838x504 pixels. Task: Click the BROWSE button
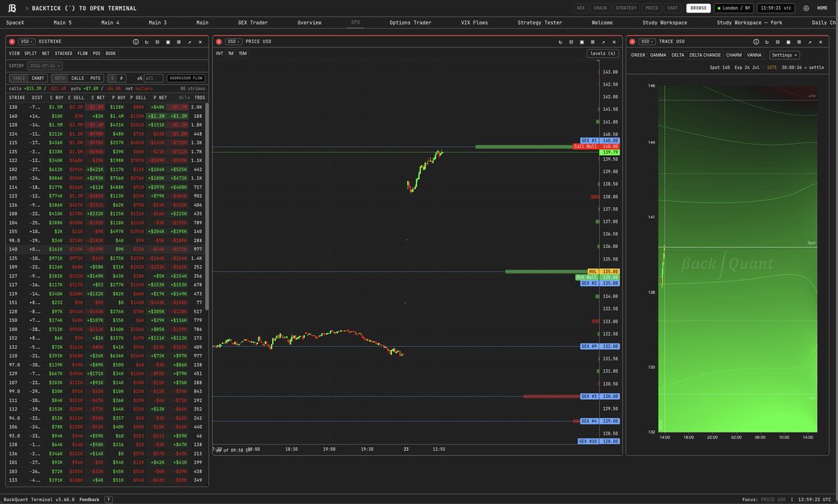click(x=698, y=8)
